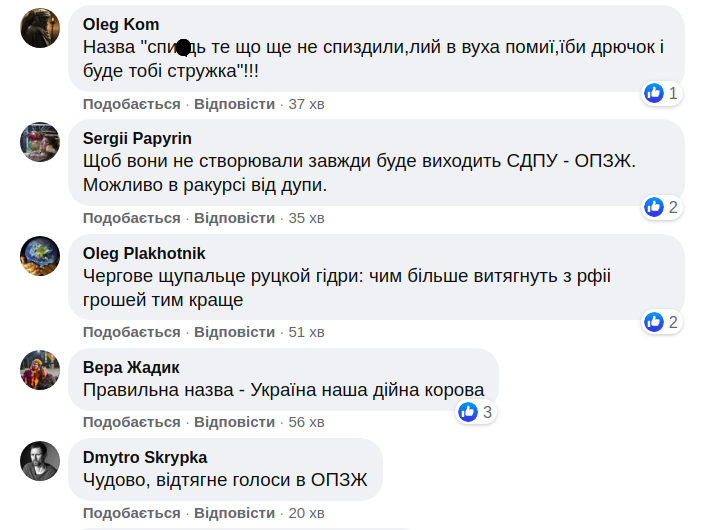Open the Dmytro Skrypka profile name link
Image resolution: width=722 pixels, height=530 pixels.
point(145,458)
